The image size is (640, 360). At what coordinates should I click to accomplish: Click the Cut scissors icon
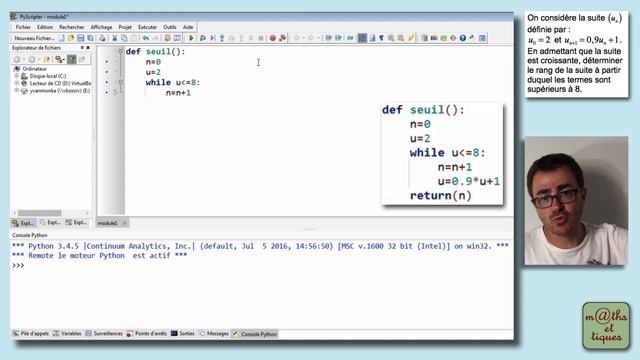point(114,38)
